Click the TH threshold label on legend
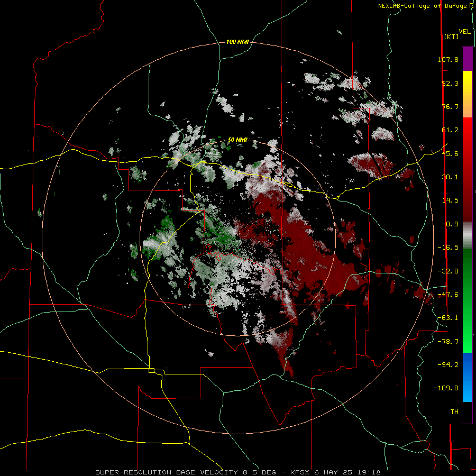Screen dimensions: 476x476 coord(454,411)
